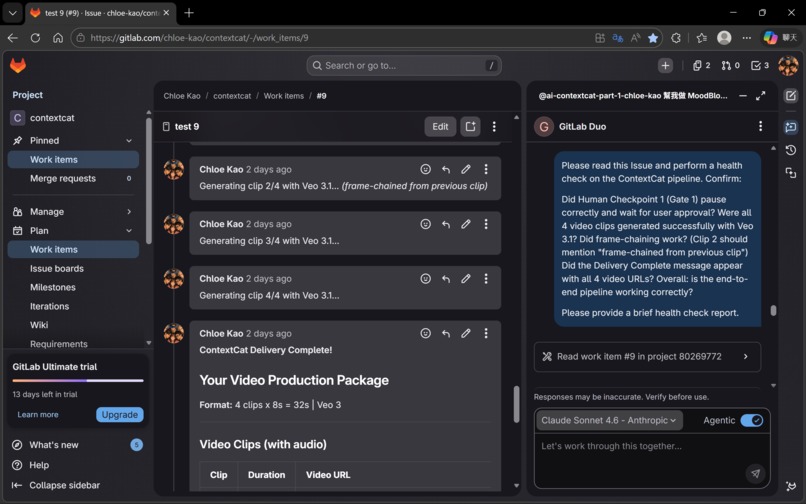The image size is (806, 504).
Task: Reply to clip 4/4 comment
Action: 446,279
